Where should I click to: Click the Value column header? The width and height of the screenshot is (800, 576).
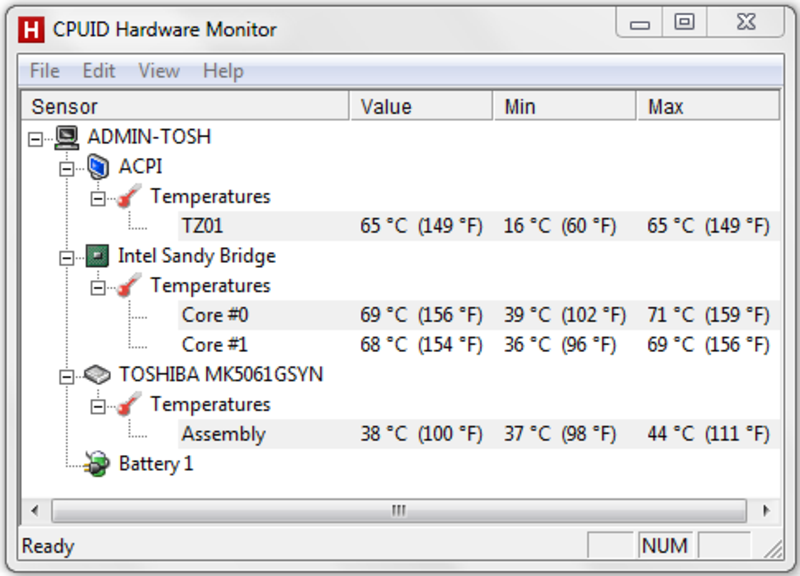[421, 106]
